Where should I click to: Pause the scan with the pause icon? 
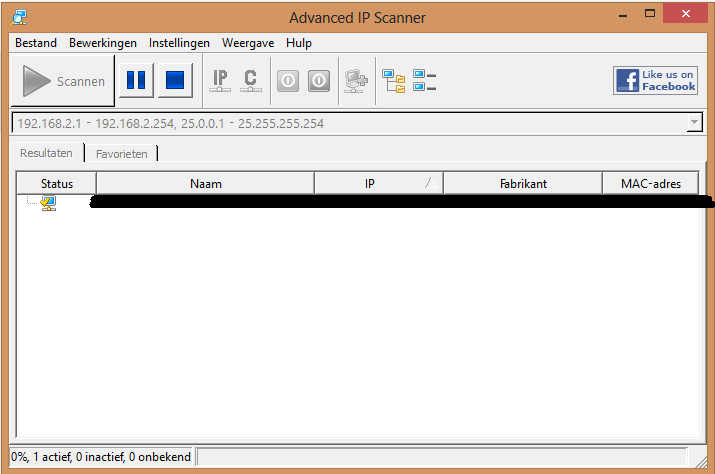coord(136,80)
